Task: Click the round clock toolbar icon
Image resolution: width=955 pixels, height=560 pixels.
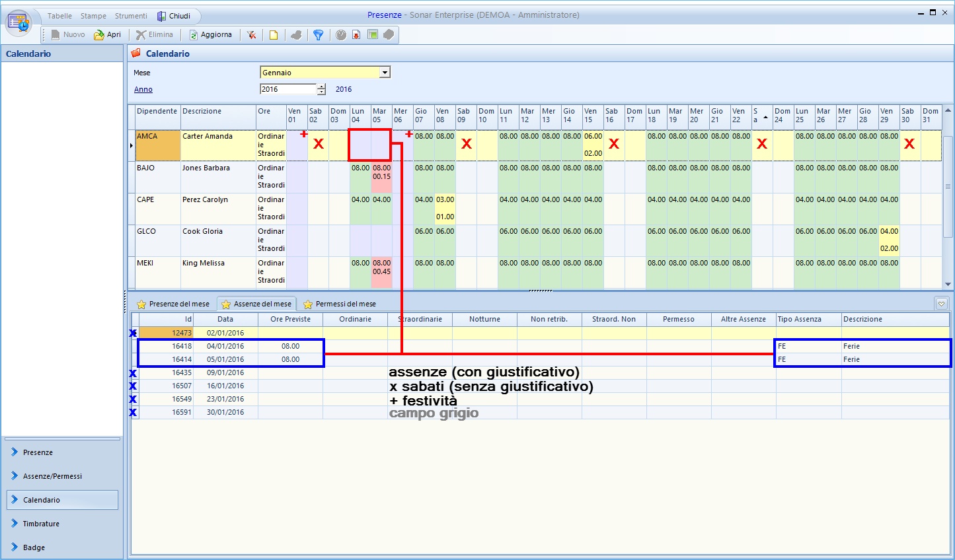Action: (x=340, y=35)
